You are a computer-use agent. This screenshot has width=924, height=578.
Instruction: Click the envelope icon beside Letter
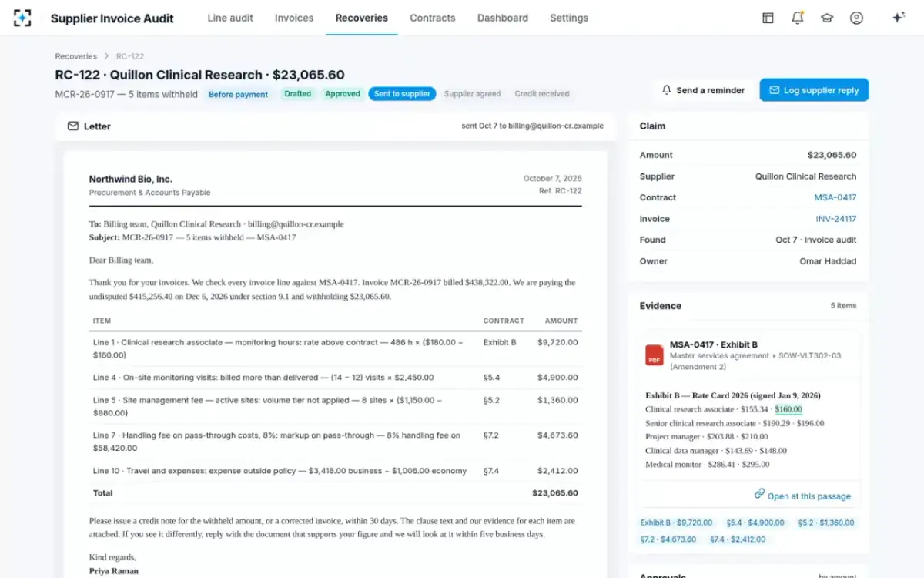click(73, 126)
